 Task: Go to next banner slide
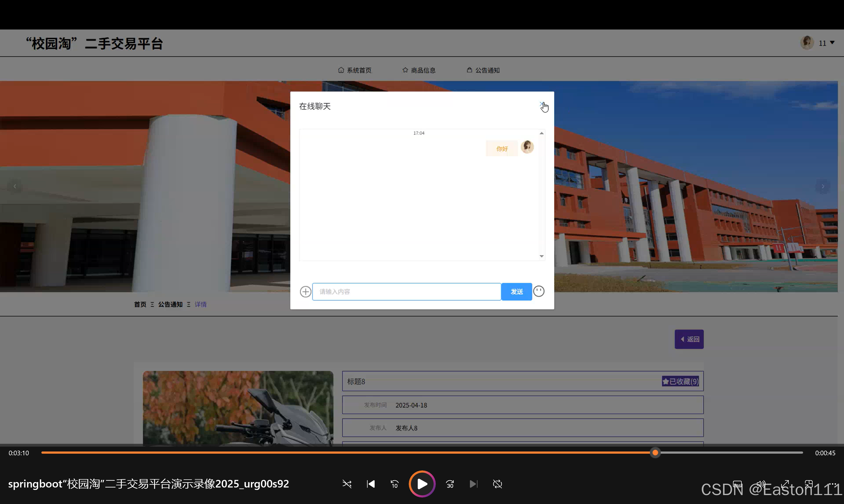tap(823, 186)
